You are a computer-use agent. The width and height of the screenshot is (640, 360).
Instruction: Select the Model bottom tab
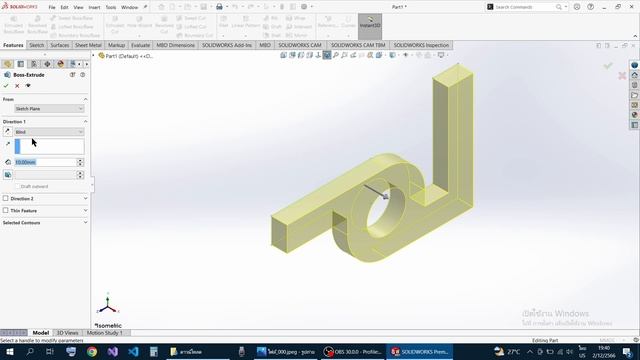pyautogui.click(x=40, y=333)
